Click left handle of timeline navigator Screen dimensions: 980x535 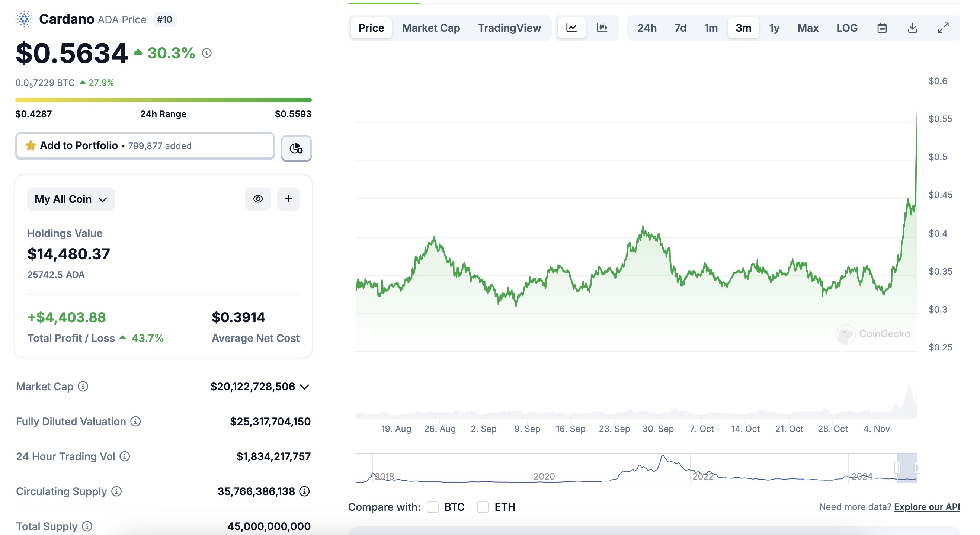897,467
